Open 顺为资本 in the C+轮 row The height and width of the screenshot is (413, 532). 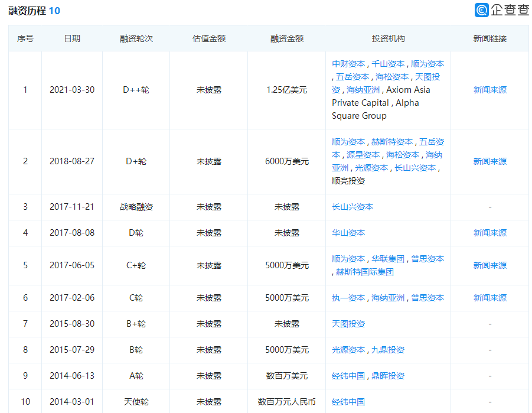pos(348,259)
